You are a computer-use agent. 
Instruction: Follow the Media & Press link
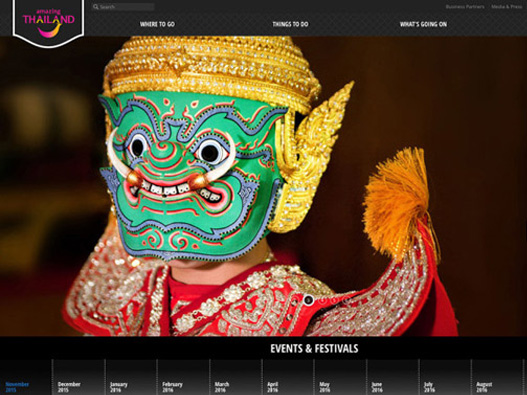[x=507, y=7]
